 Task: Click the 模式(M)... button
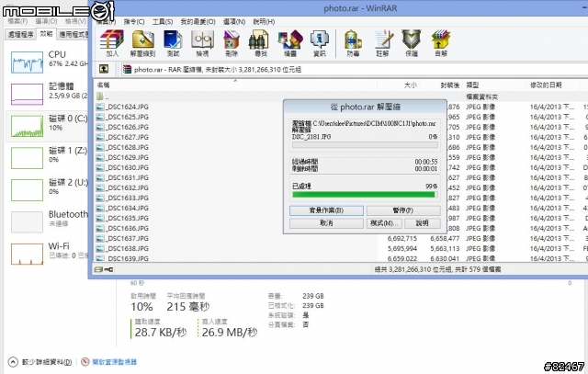383,223
